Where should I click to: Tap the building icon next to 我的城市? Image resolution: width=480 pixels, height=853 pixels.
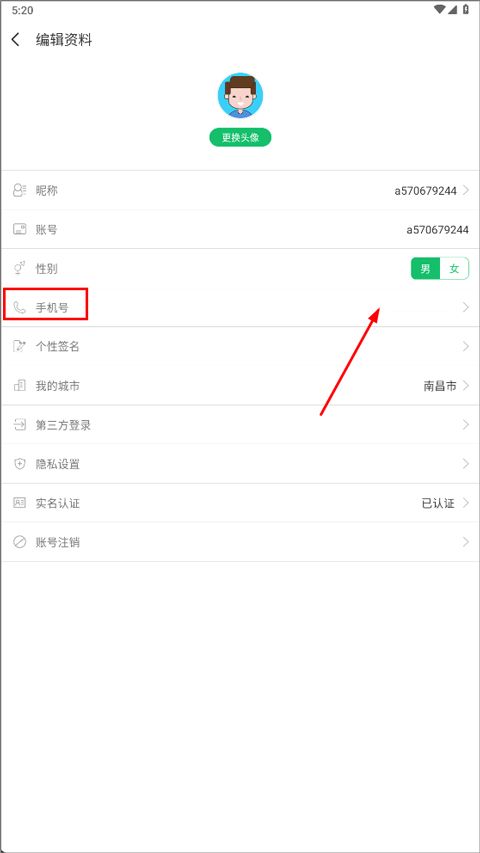pos(20,386)
